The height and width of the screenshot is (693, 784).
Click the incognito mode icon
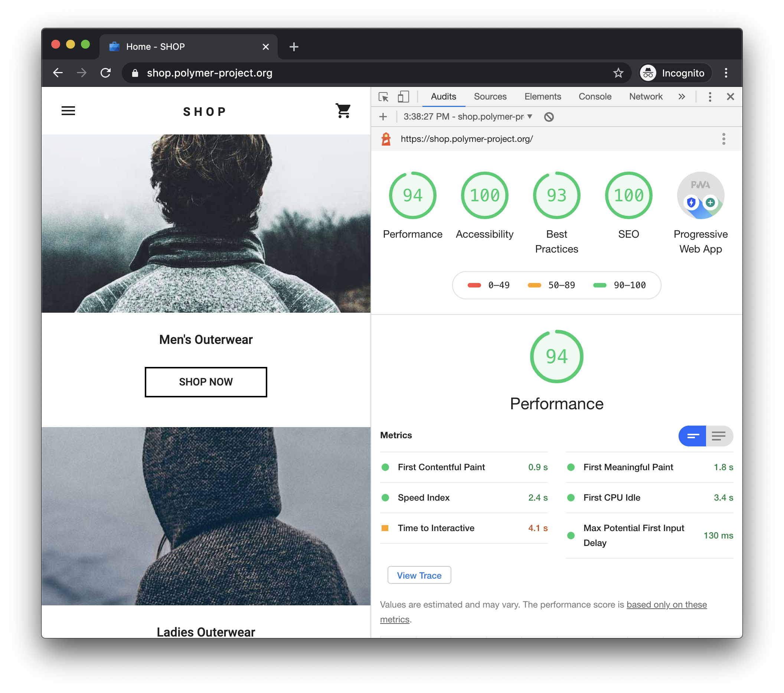648,73
